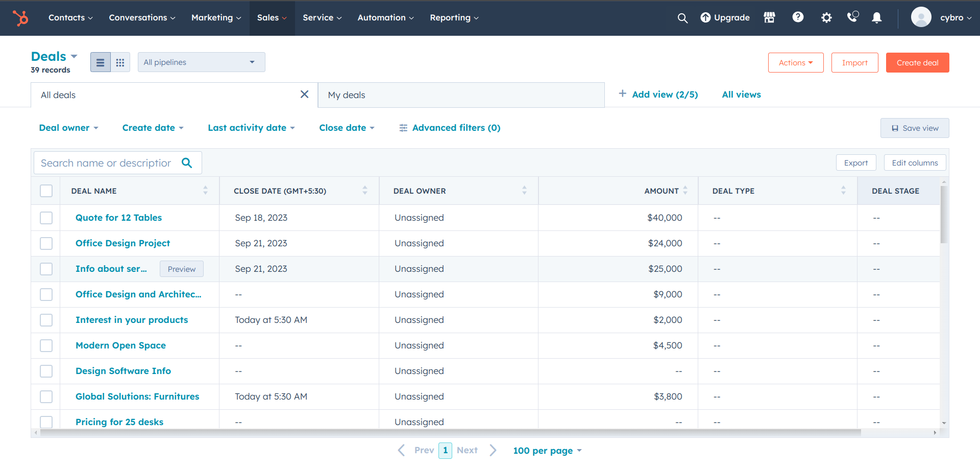Open the notifications bell
Image resolution: width=980 pixels, height=466 pixels.
877,18
